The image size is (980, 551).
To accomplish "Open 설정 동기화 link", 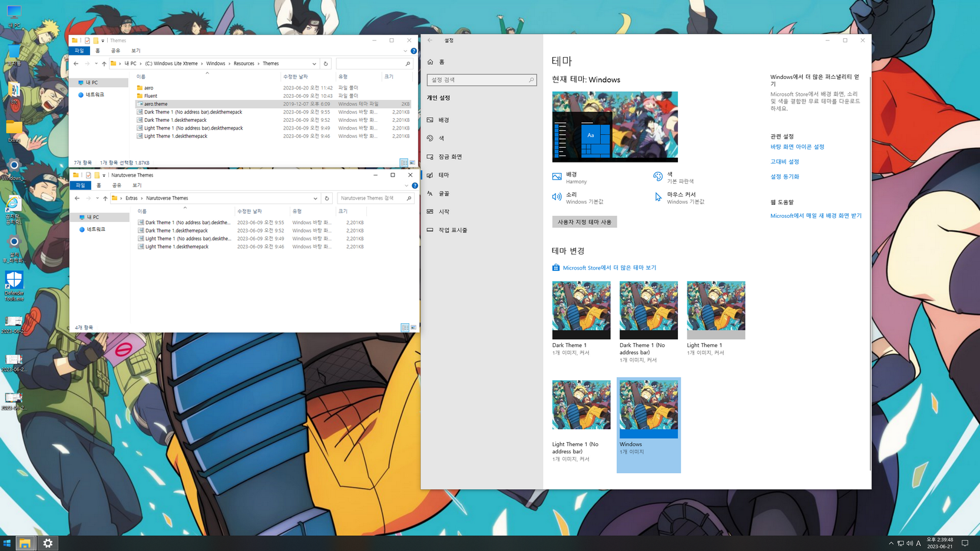I will pyautogui.click(x=784, y=177).
